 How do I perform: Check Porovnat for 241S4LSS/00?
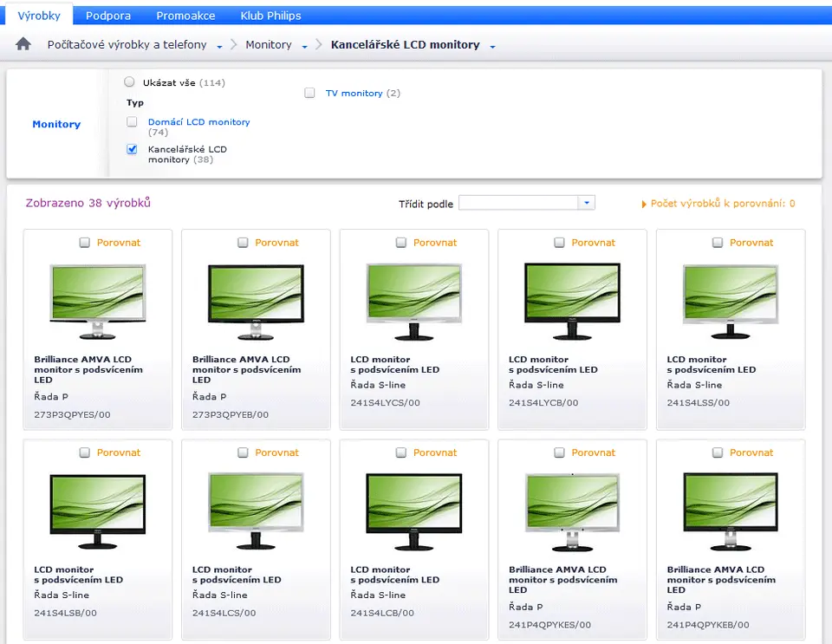tap(717, 243)
